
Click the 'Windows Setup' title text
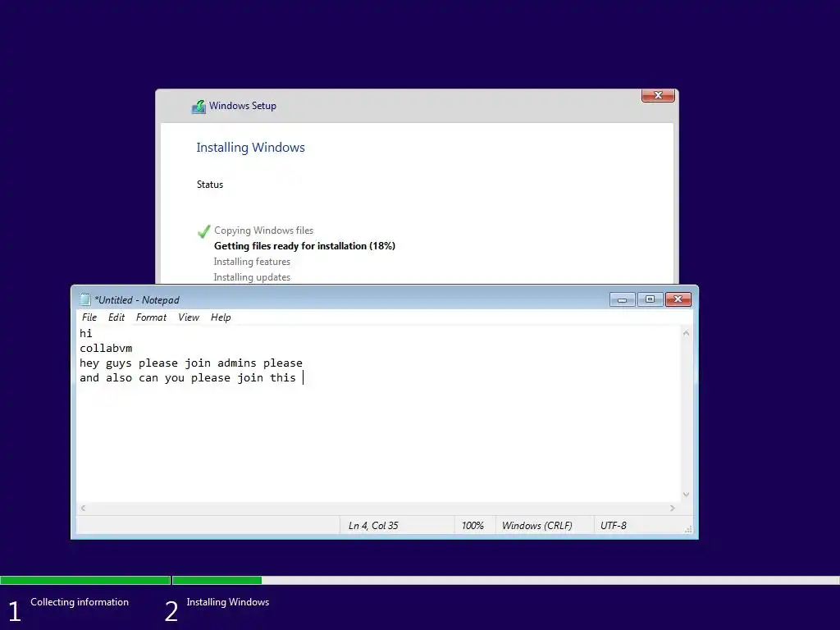pos(243,106)
